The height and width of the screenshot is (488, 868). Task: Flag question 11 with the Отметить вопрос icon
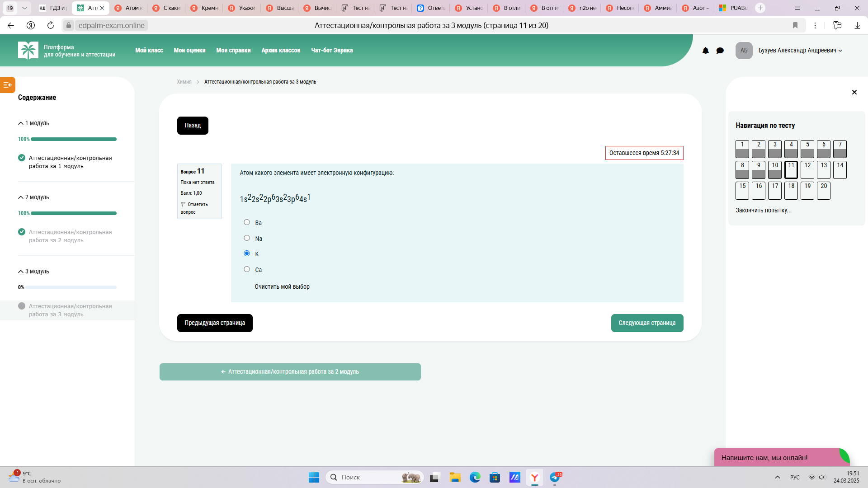183,205
